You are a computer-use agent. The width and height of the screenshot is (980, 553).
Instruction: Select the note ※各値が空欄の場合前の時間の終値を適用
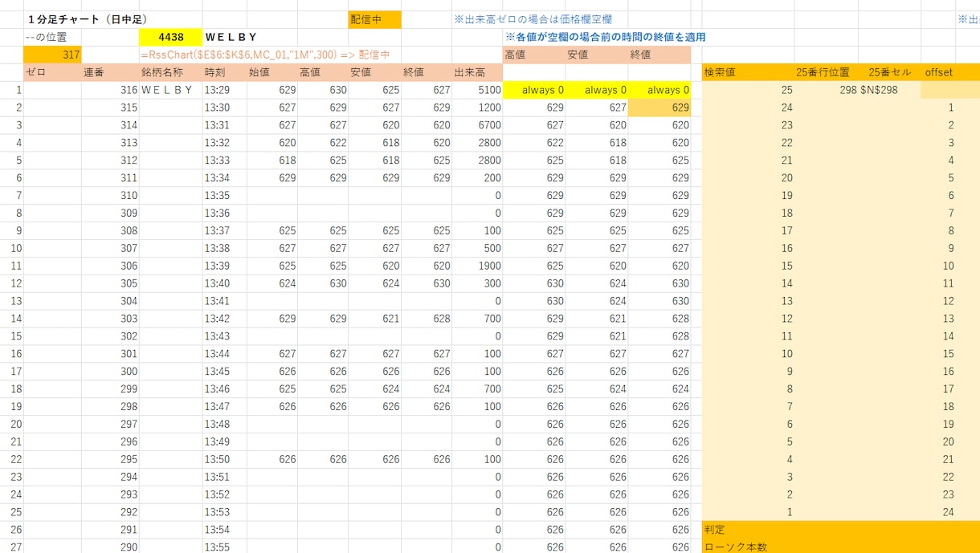[x=606, y=37]
